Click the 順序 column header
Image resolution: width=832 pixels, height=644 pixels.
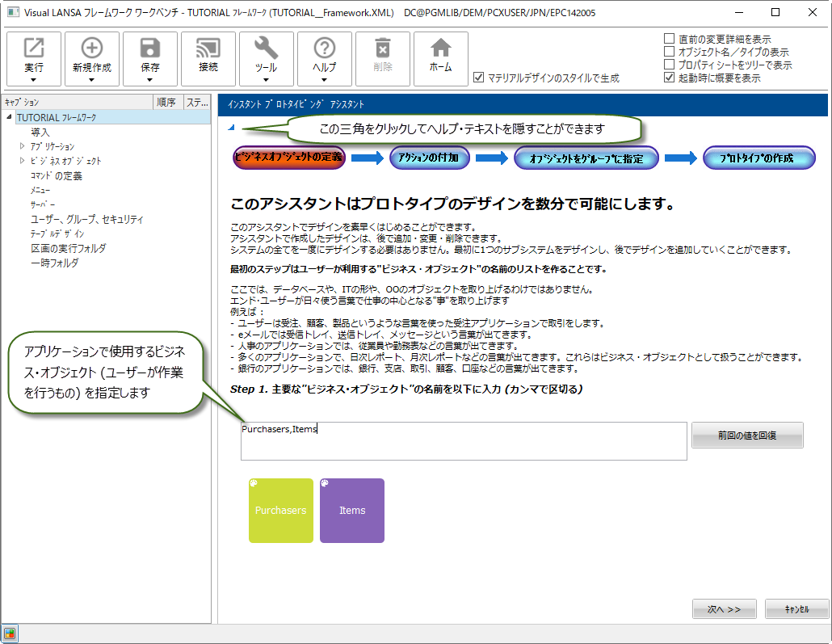[168, 102]
